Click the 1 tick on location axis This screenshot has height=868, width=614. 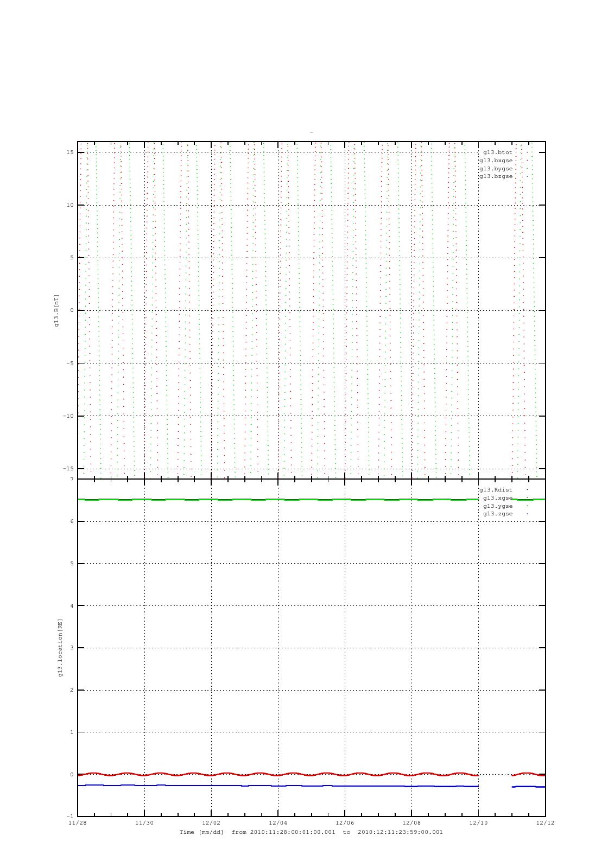72,732
